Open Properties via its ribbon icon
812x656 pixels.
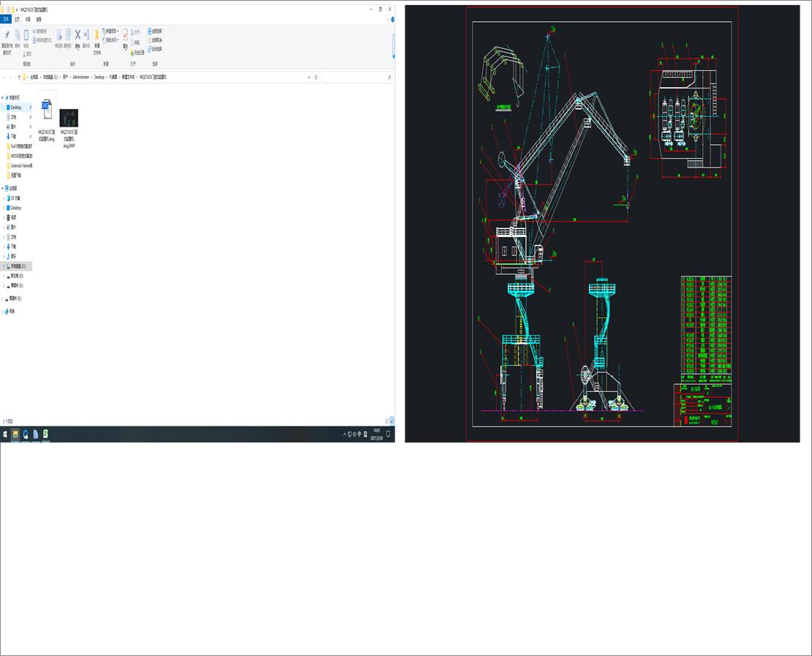(126, 37)
